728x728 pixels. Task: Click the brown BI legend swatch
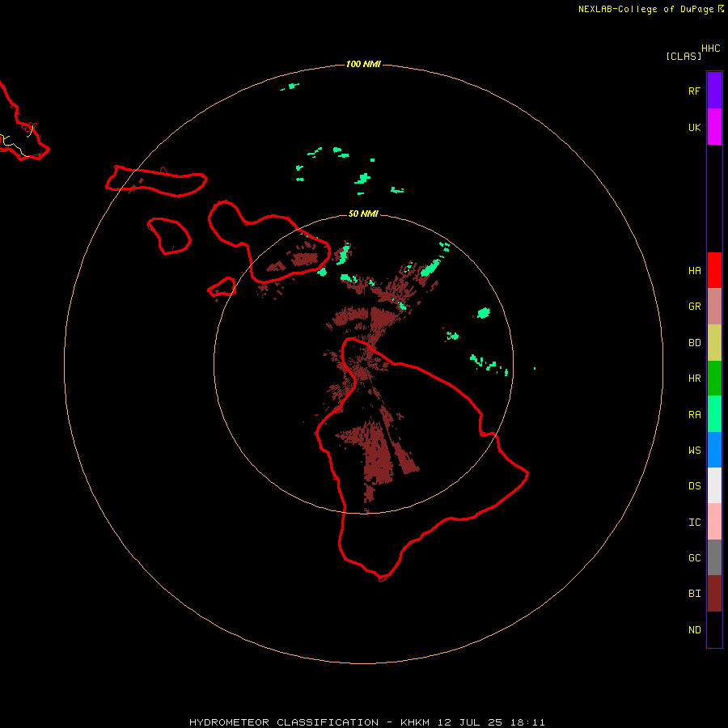pyautogui.click(x=714, y=594)
